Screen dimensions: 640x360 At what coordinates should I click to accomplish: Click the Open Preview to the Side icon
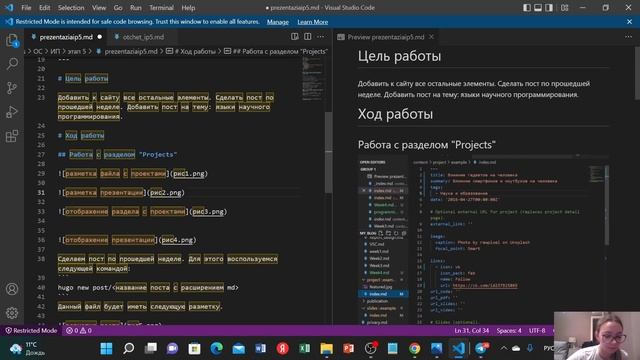tap(295, 37)
